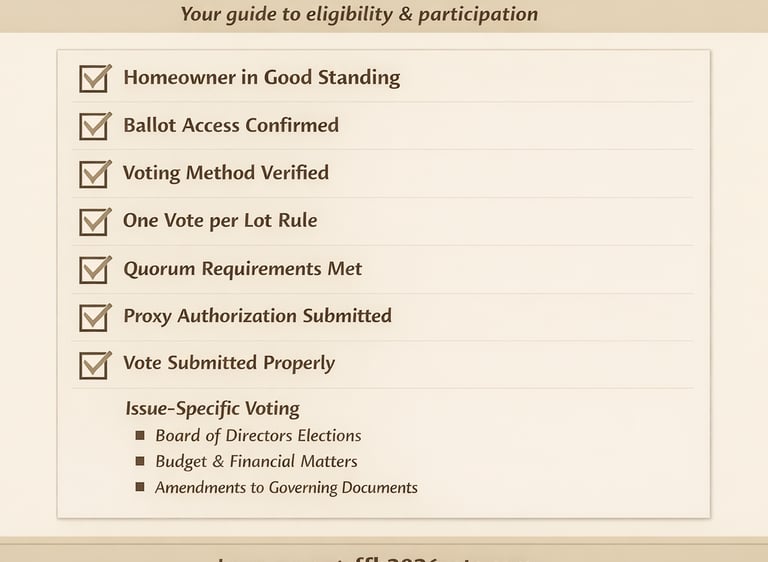Toggle the Vote Submitted Properly checkbox
Viewport: 768px width, 562px height.
coord(94,364)
